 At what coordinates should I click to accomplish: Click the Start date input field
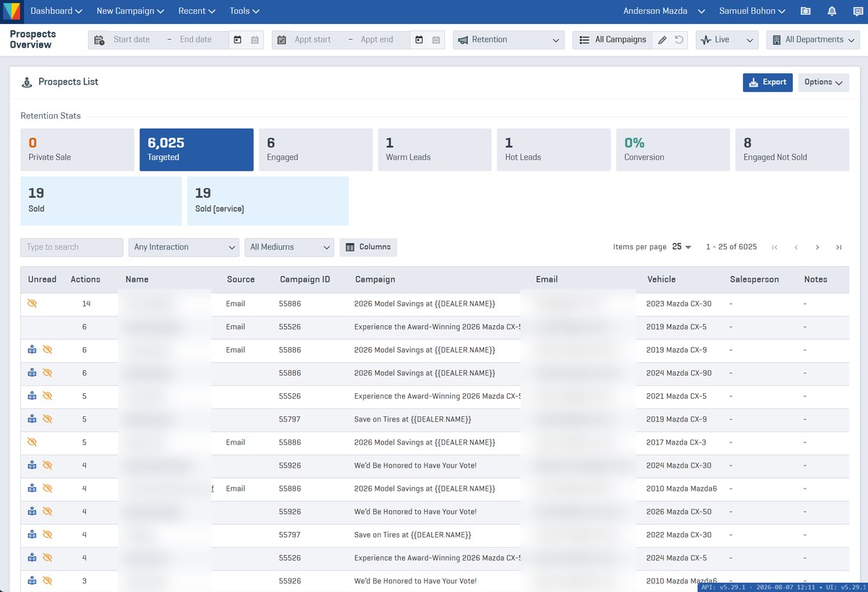132,40
